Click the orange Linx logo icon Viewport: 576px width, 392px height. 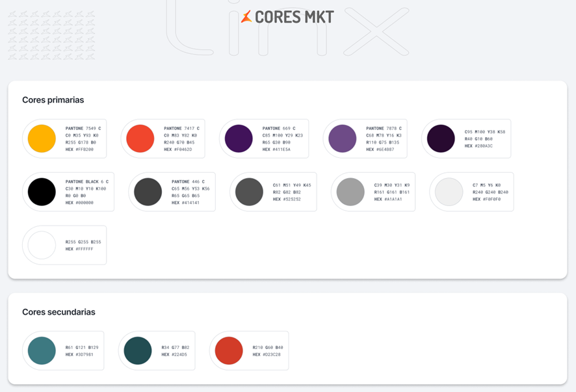click(246, 17)
